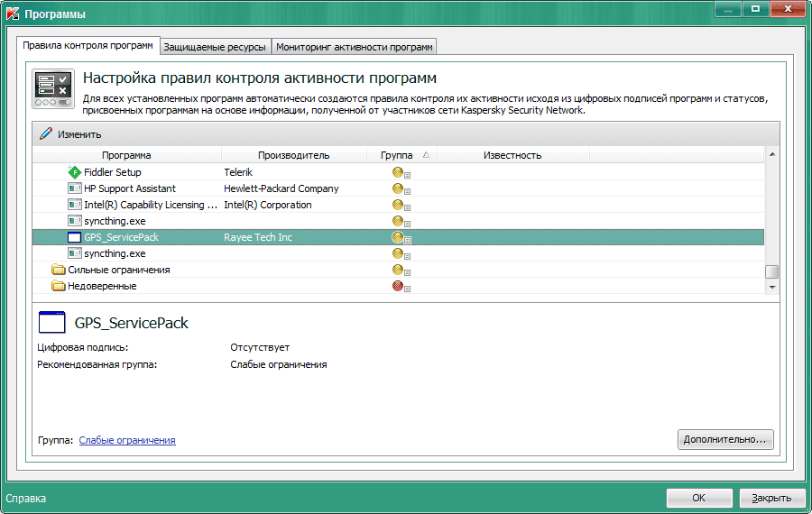Switch to the Защищаемые ресурсы tab

coord(215,46)
